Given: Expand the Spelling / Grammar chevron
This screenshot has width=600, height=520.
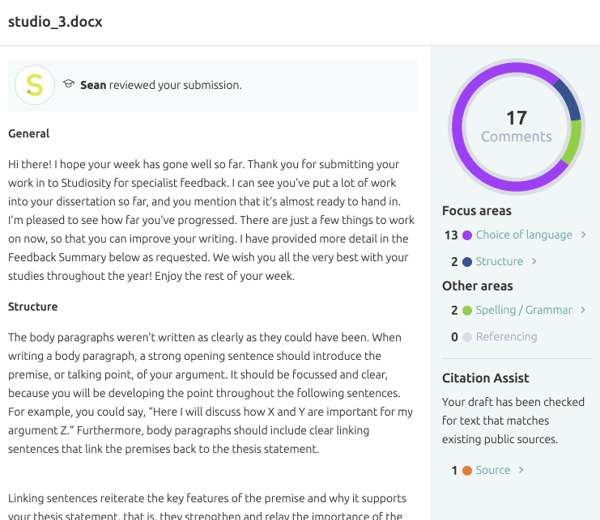Looking at the screenshot, I should pyautogui.click(x=582, y=311).
